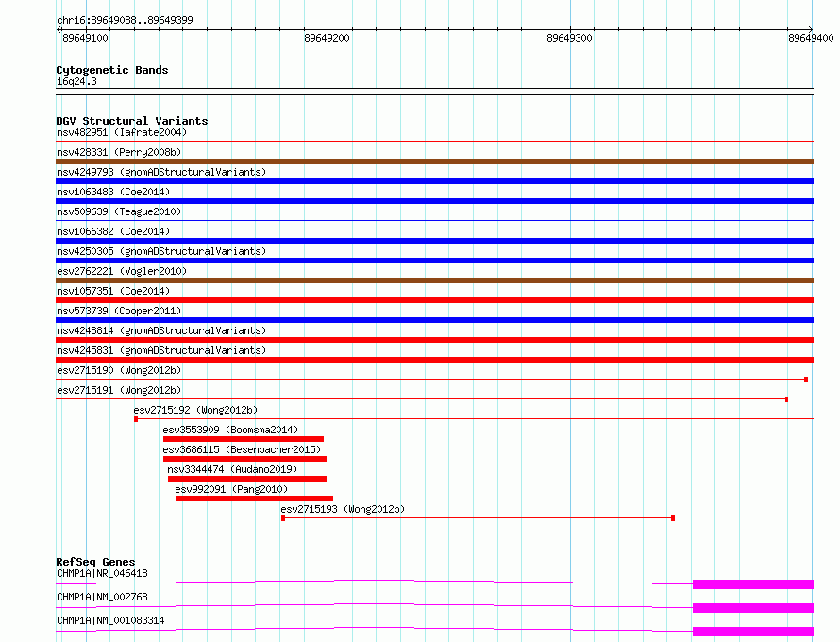
Task: Click esv992091 (Pang2010) variant label
Action: tap(231, 489)
